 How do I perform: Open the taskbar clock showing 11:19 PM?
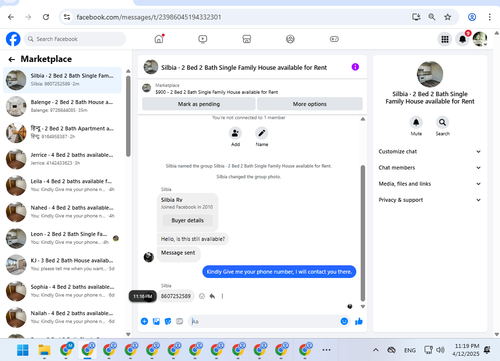tap(466, 350)
